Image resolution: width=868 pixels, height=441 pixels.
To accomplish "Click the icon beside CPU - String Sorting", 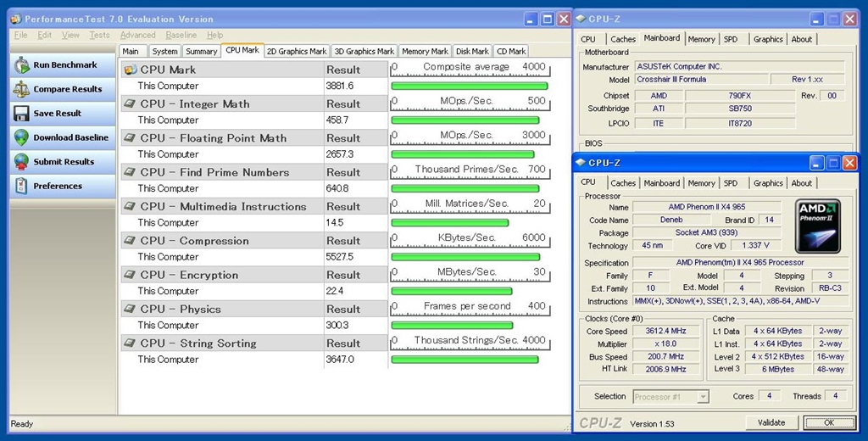I will click(130, 343).
